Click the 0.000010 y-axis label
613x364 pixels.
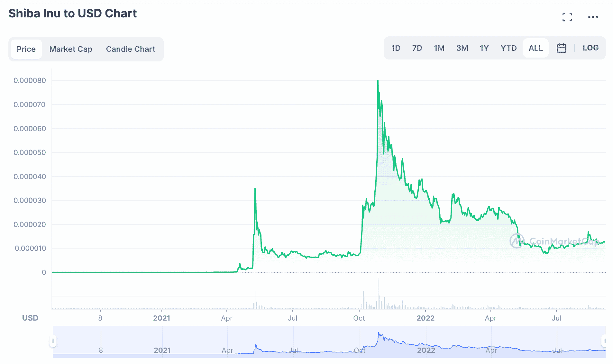[30, 248]
